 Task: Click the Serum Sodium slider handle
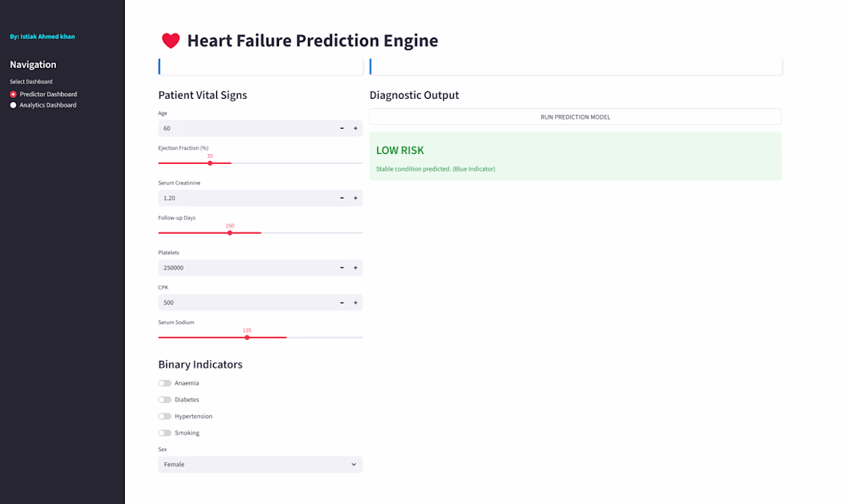[x=247, y=337]
